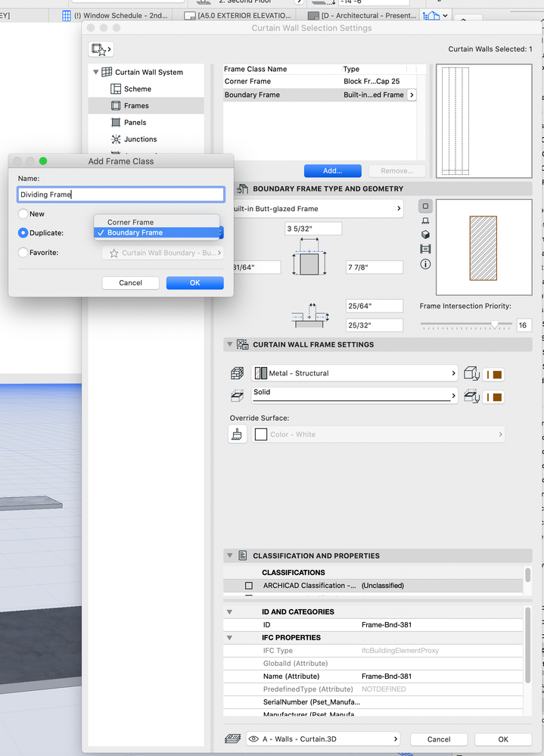This screenshot has height=756, width=544.
Task: Click the Name (Attribute) value Frame-Bnd-381
Action: [x=387, y=677]
